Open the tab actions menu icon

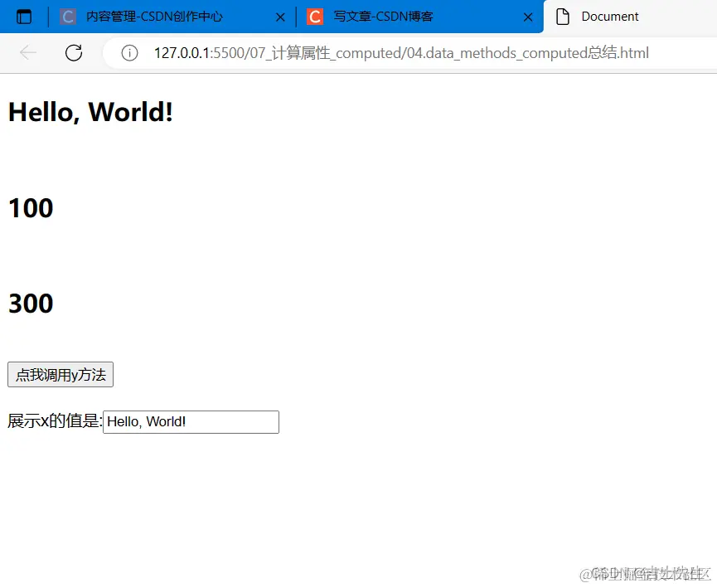coord(24,17)
